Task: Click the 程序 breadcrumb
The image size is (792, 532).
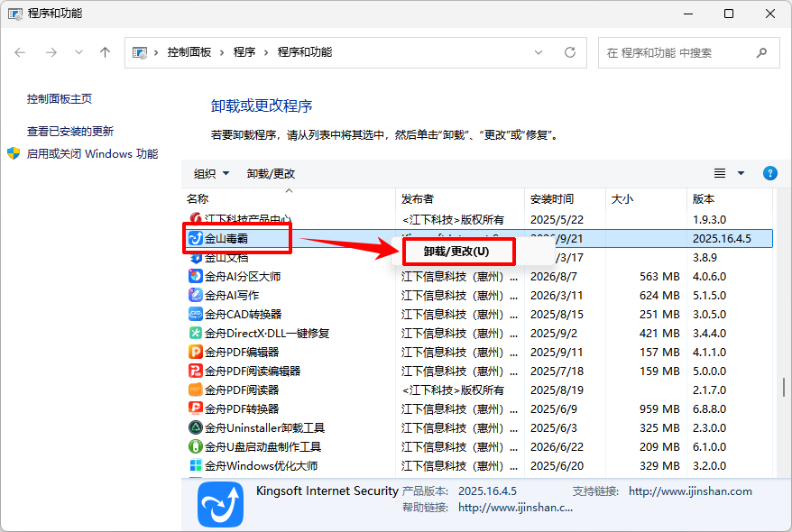Action: point(244,52)
